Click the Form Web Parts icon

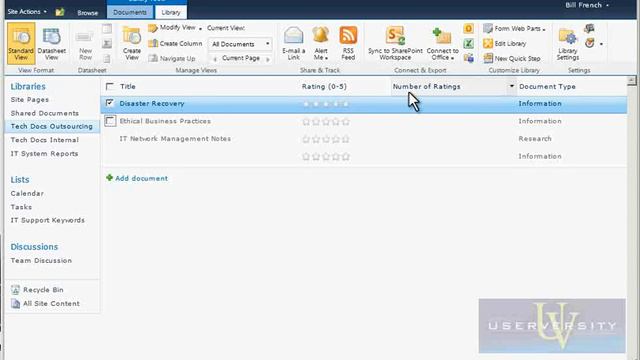pos(488,28)
